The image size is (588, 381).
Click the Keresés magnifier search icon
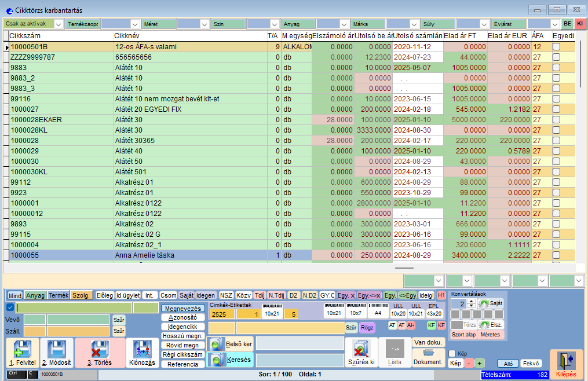point(216,360)
